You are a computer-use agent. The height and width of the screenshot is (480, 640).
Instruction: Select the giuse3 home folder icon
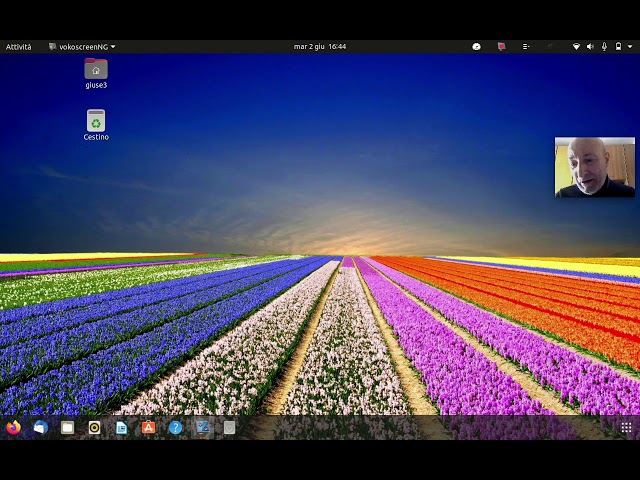point(96,69)
